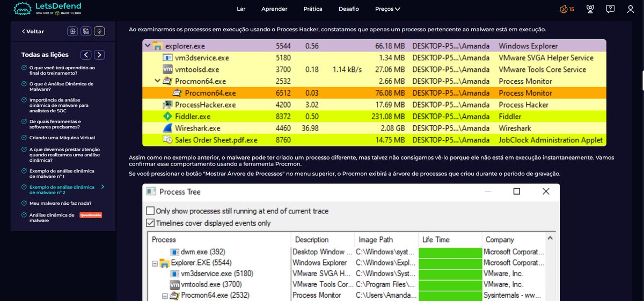Click check icon beside 'Criando uma Máquina Virtual'
This screenshot has height=301, width=644.
pos(24,138)
